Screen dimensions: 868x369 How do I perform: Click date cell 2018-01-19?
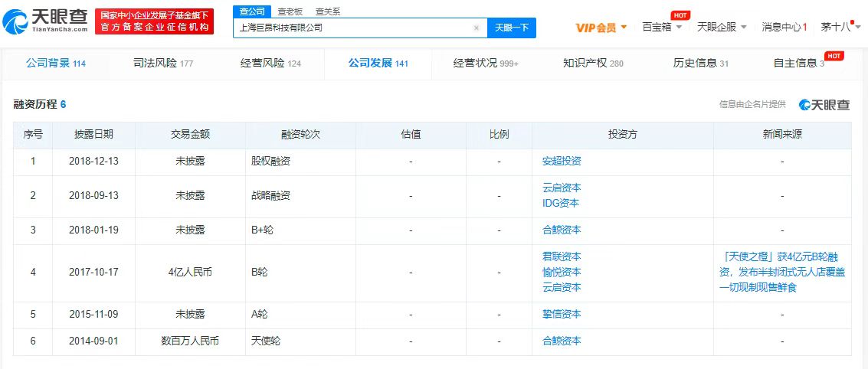pyautogui.click(x=93, y=230)
